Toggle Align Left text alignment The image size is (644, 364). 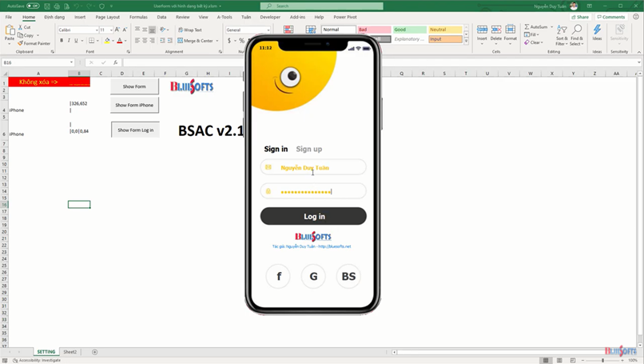[x=137, y=40]
